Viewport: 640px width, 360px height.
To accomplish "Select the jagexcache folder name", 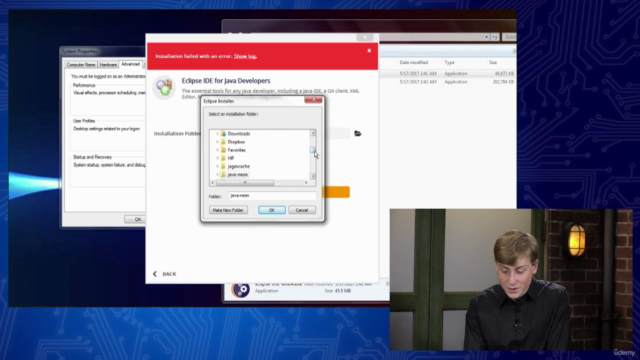I will tap(239, 166).
